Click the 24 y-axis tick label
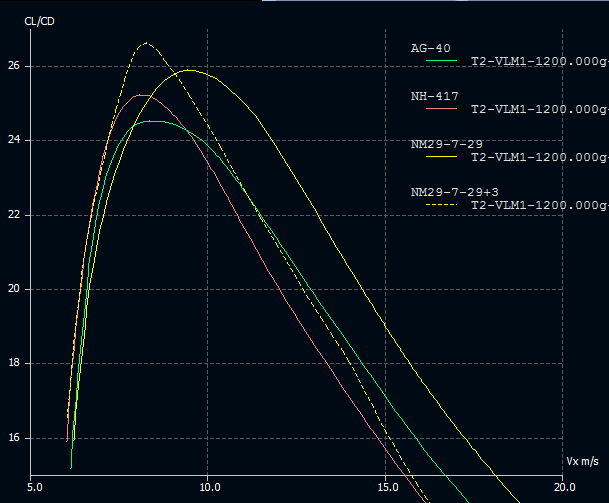This screenshot has width=609, height=503. pos(14,140)
